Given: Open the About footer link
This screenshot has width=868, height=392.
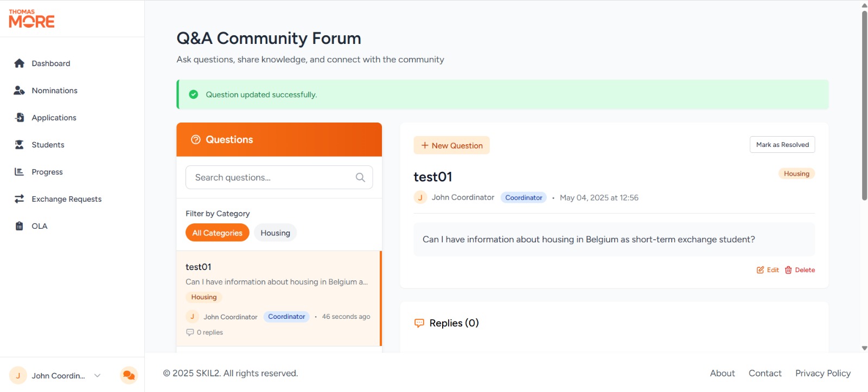Looking at the screenshot, I should [x=723, y=373].
